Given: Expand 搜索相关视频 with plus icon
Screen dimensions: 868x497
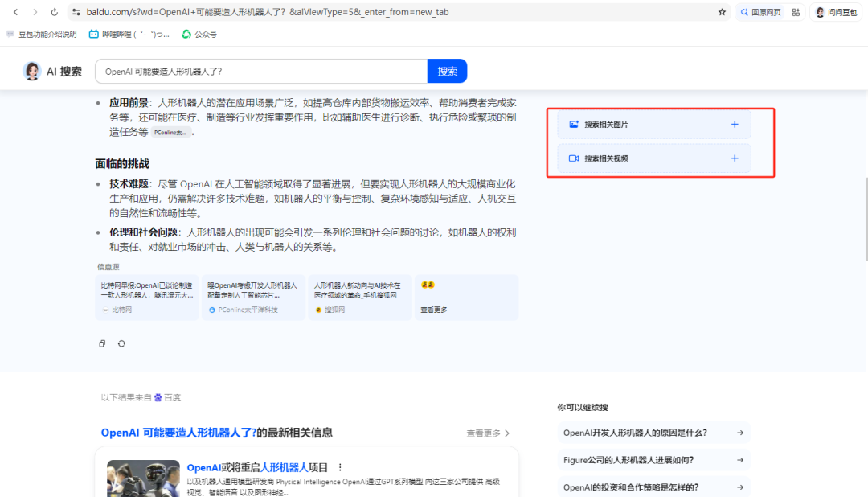Looking at the screenshot, I should pos(735,158).
